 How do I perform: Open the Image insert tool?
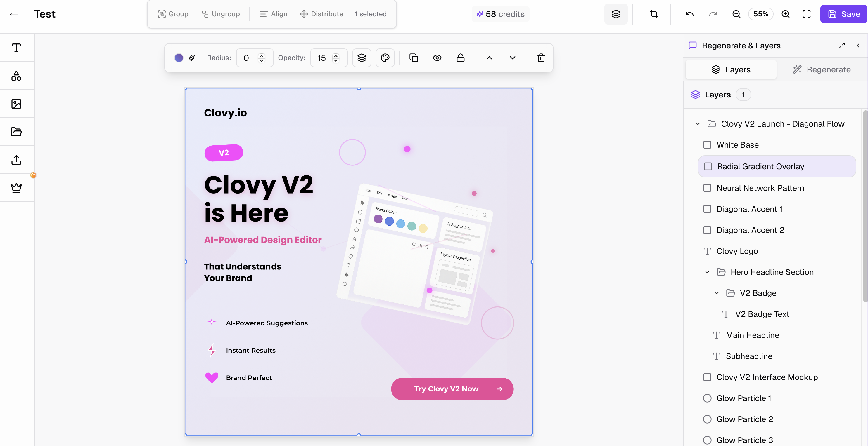(16, 104)
